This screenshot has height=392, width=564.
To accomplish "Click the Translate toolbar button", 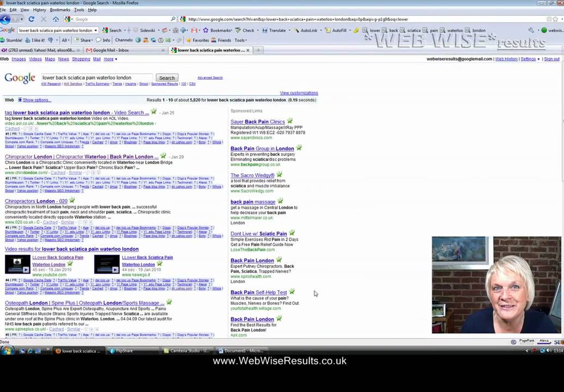I will 274,30.
